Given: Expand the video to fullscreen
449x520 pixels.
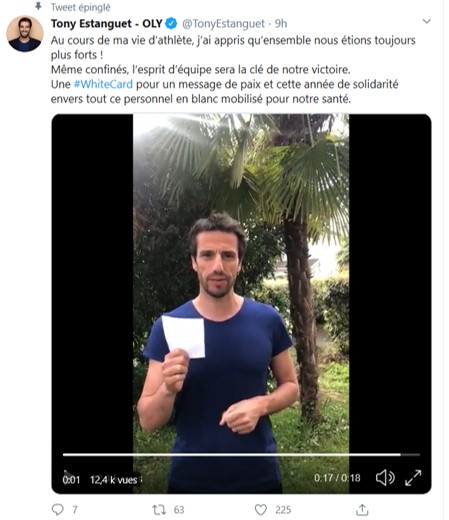Looking at the screenshot, I should 413,478.
